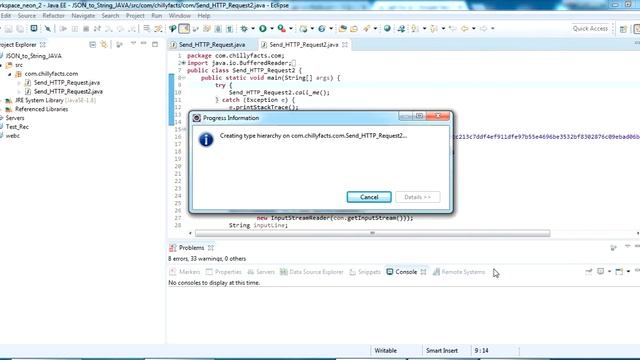Viewport: 640px width, 360px height.
Task: Minimize the Project Explorer view
Action: click(x=143, y=44)
